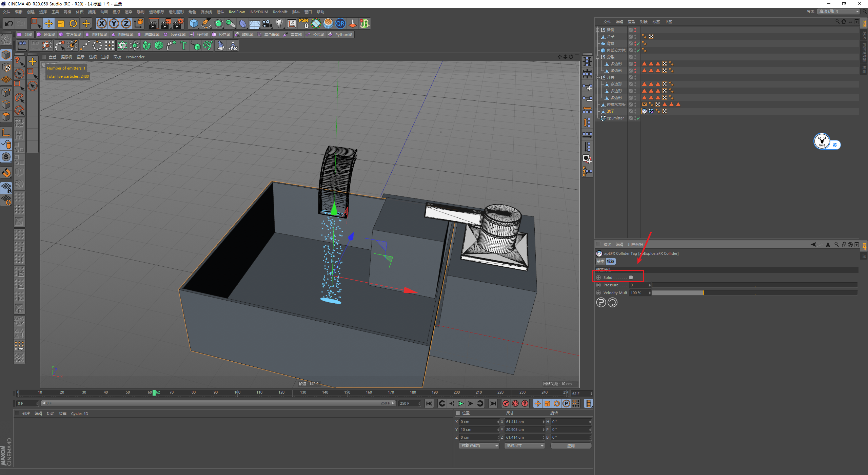This screenshot has height=475, width=868.
Task: Click the camera object icon
Action: pyautogui.click(x=267, y=23)
